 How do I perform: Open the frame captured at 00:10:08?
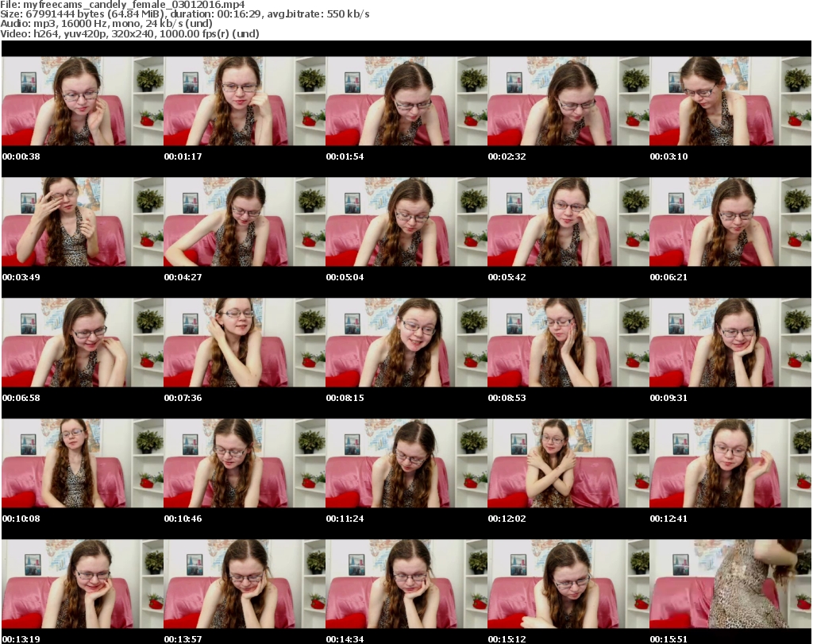pos(83,463)
